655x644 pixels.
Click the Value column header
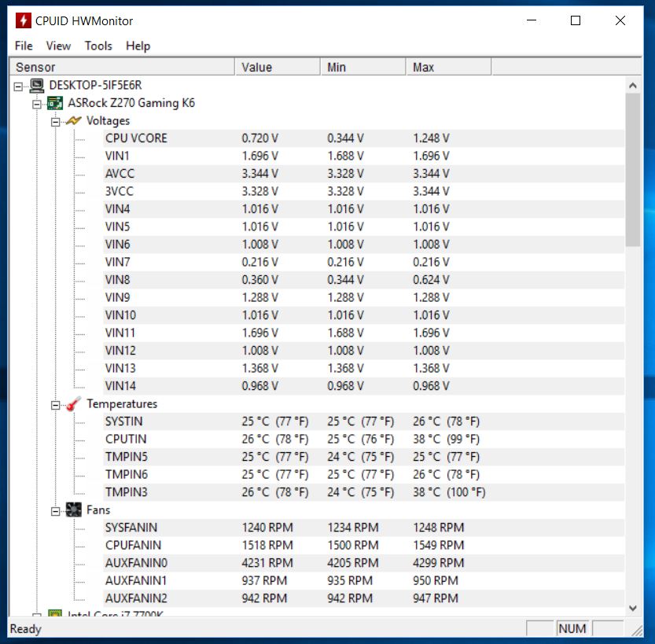coord(278,68)
